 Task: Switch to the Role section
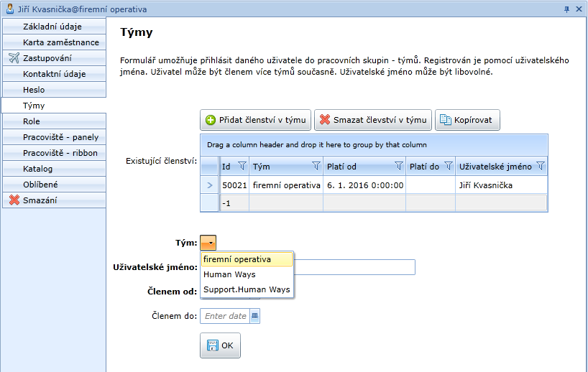click(x=32, y=121)
